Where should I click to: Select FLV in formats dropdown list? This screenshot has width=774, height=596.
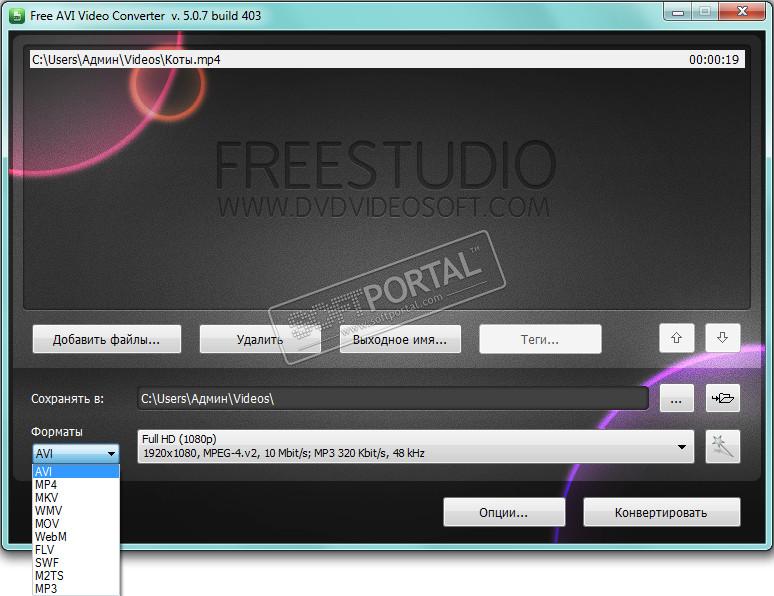pyautogui.click(x=44, y=550)
